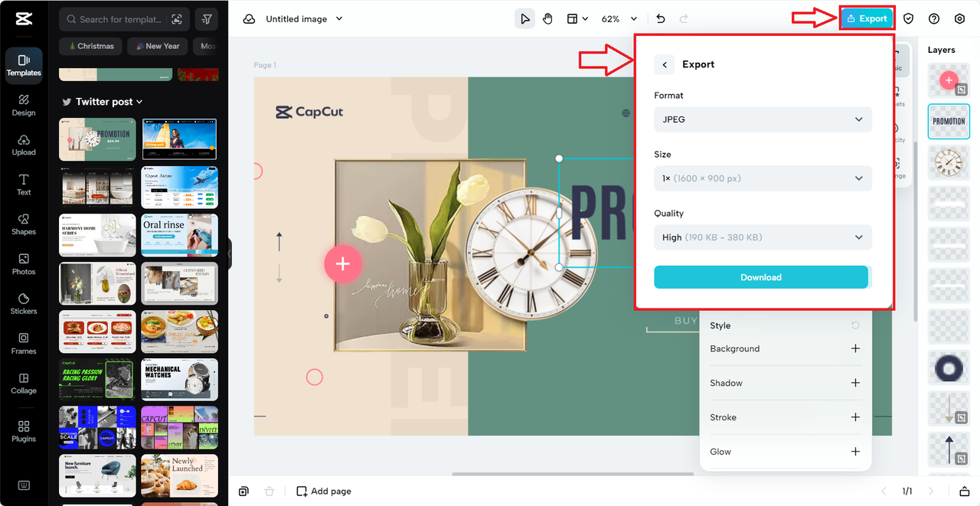
Task: Select the PROMOTION layer thumbnail
Action: click(x=949, y=122)
